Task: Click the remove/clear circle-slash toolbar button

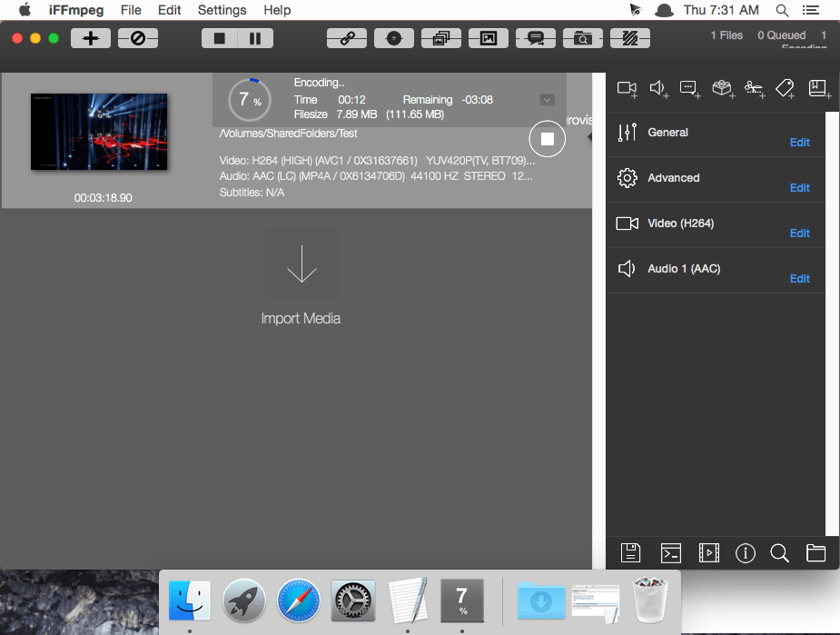Action: coord(138,38)
